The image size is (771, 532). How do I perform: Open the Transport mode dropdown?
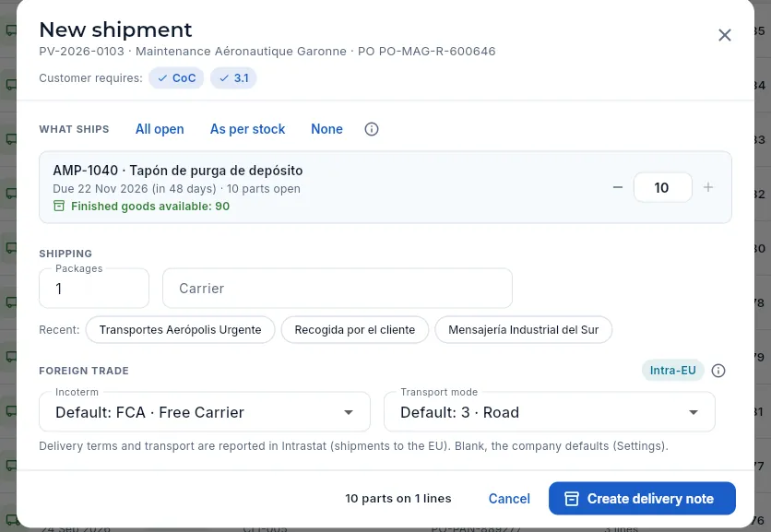tap(550, 412)
